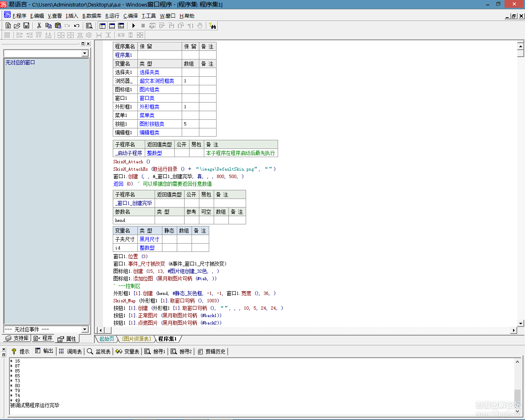The image size is (525, 420).
Task: Click 被调试易程序运行完毕 output line
Action: tap(35, 405)
